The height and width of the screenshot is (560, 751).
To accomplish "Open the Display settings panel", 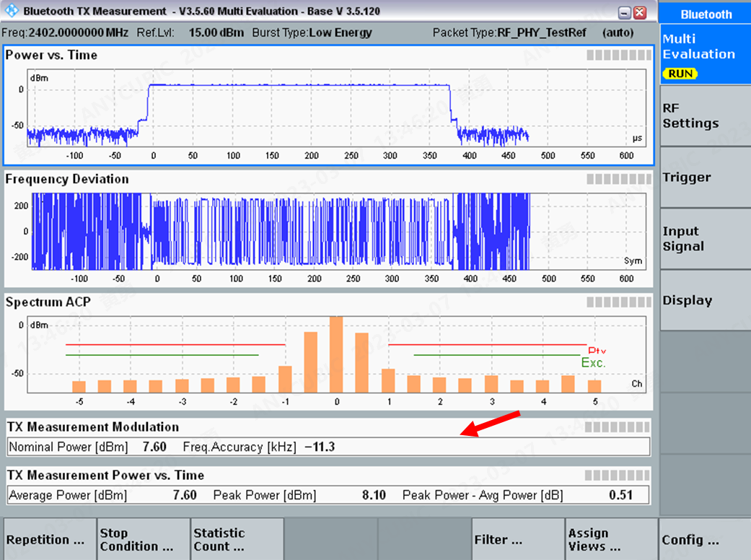I will (x=703, y=300).
